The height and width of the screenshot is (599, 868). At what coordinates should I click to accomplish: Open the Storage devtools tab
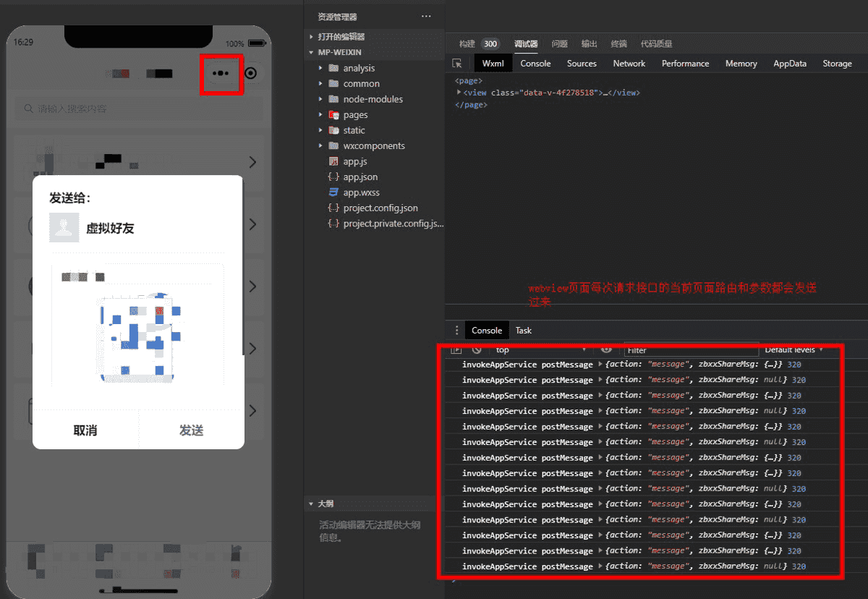pos(837,64)
